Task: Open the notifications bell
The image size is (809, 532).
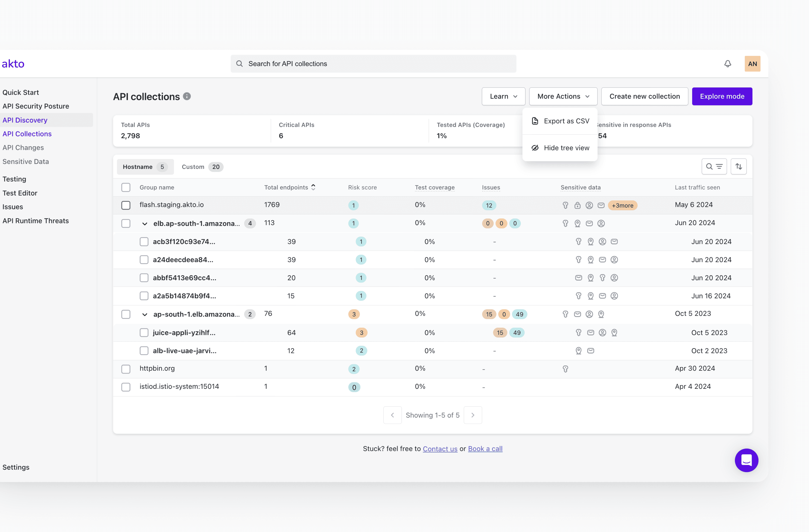Action: pyautogui.click(x=728, y=63)
